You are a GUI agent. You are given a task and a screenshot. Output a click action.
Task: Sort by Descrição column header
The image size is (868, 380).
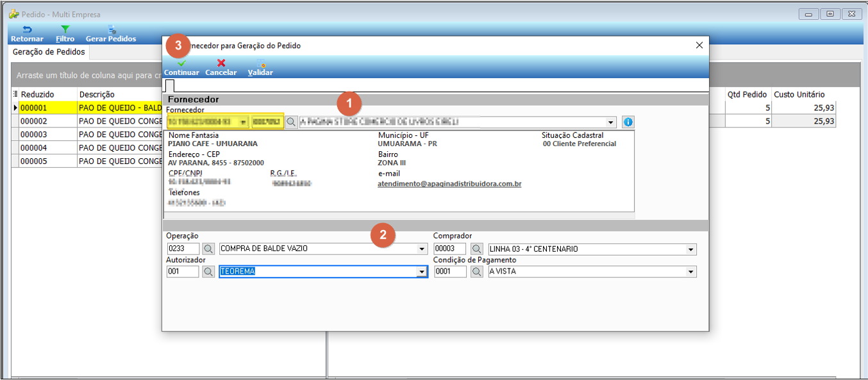click(x=119, y=94)
